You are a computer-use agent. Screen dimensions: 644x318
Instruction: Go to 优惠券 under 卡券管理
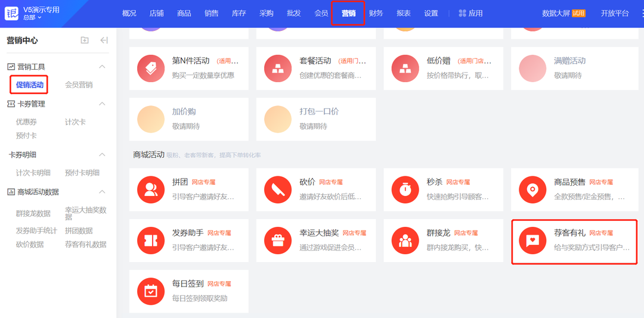26,122
